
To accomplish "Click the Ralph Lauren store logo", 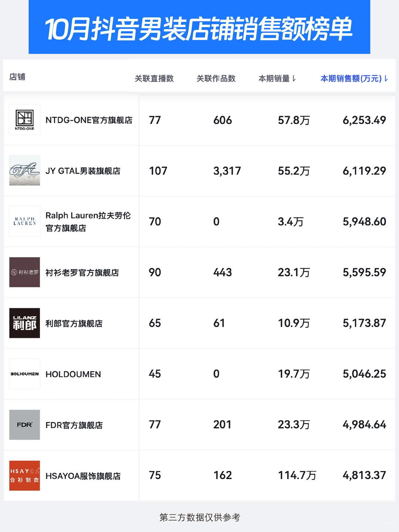I will [24, 221].
